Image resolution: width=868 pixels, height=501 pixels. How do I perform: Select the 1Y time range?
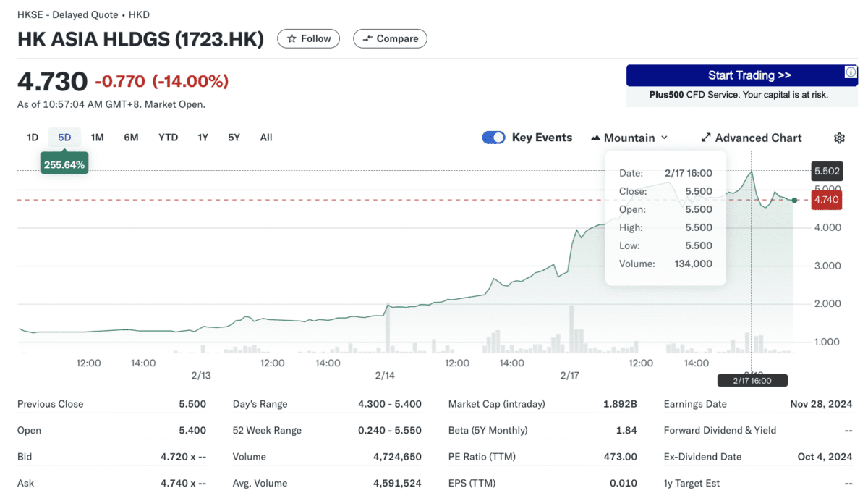(x=203, y=138)
